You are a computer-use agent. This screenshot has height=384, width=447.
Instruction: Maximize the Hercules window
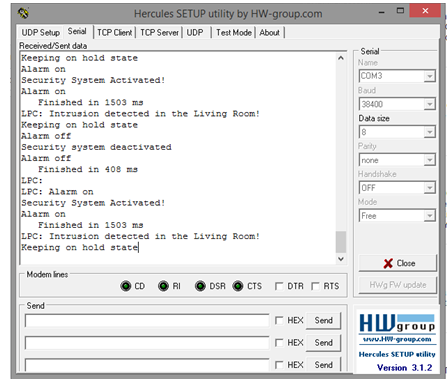400,11
